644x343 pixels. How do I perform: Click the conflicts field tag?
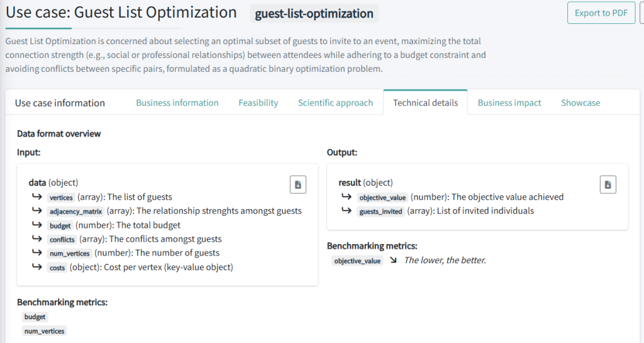62,239
